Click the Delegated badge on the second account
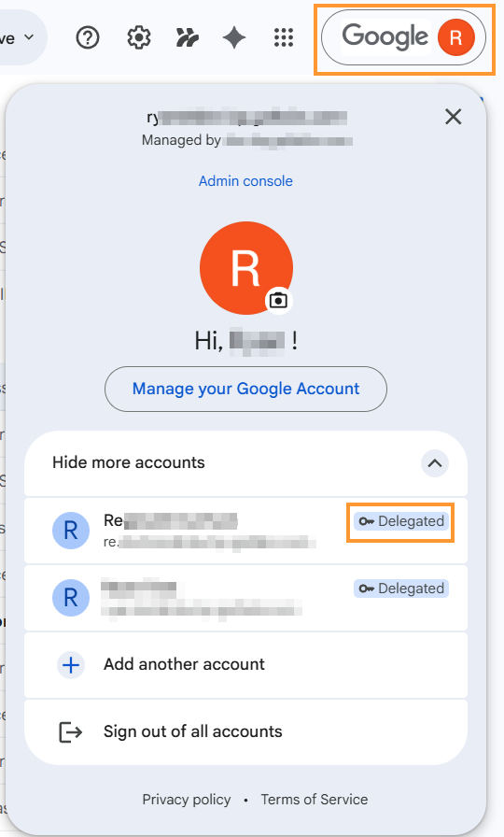 [x=401, y=589]
